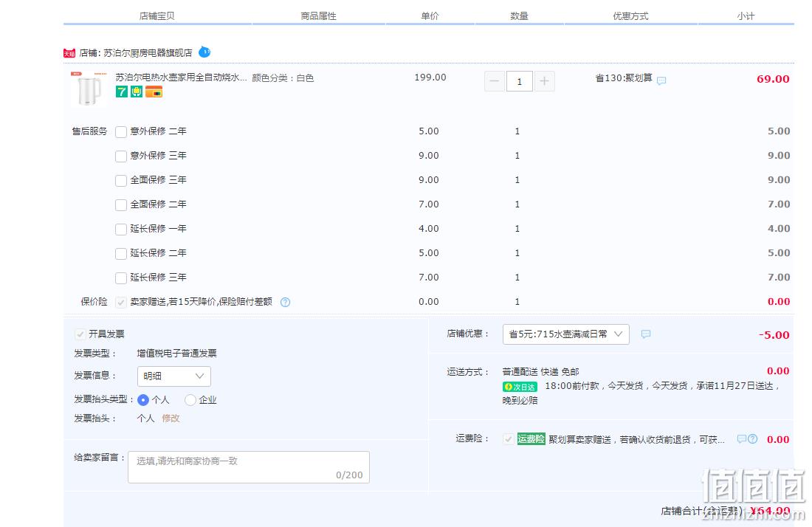Click comment icon in 运费险 row

pyautogui.click(x=742, y=439)
